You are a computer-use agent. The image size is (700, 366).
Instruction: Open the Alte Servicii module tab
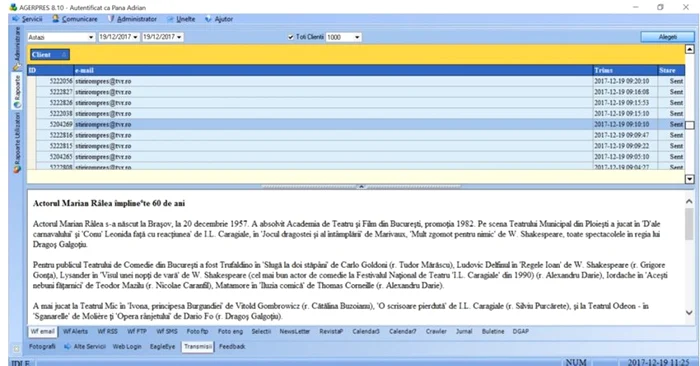[85, 347]
